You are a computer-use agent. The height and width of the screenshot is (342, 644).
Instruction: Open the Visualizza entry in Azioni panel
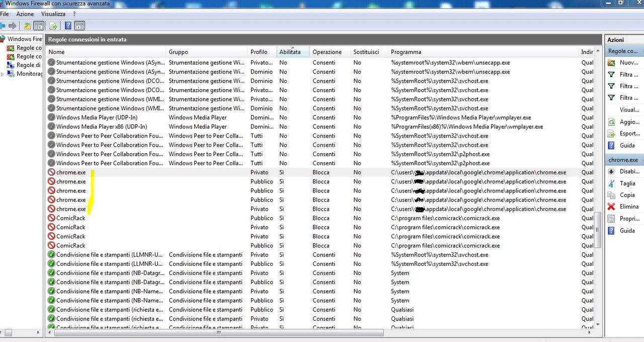click(x=629, y=110)
